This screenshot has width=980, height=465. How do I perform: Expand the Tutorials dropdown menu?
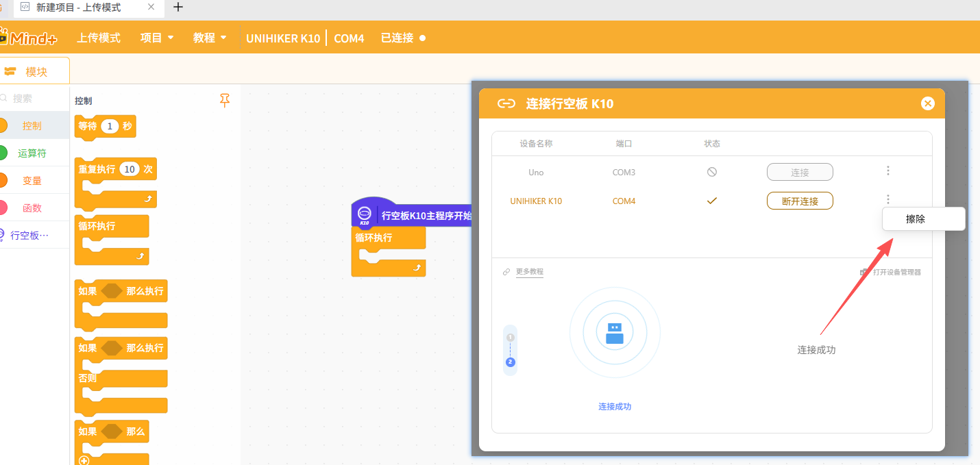[x=210, y=38]
